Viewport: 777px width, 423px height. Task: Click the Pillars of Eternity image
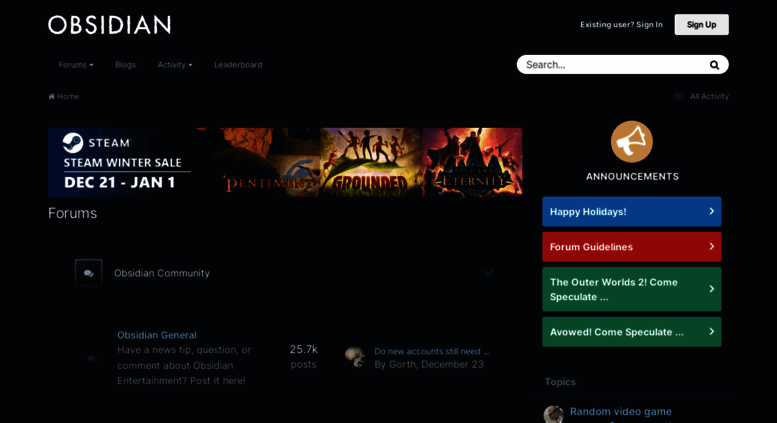[473, 162]
